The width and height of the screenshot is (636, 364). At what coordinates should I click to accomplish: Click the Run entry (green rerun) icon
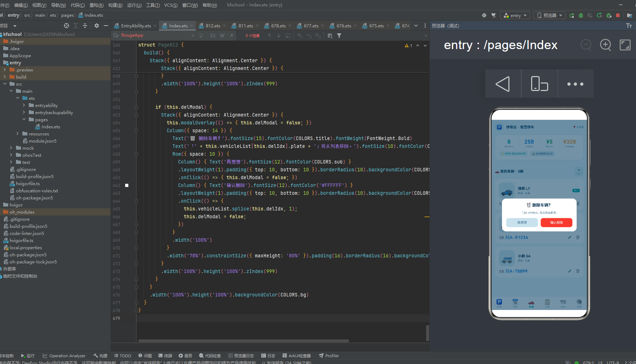(x=572, y=15)
